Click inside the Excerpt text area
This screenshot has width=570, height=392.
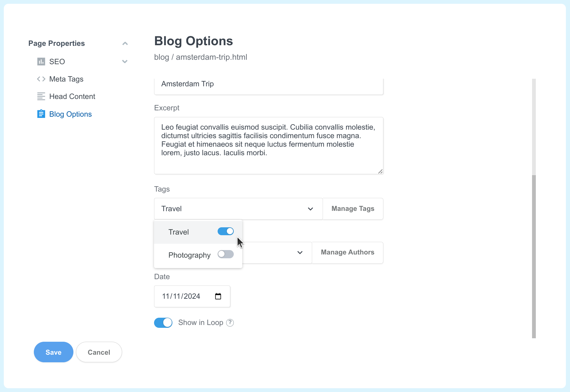[x=268, y=145]
